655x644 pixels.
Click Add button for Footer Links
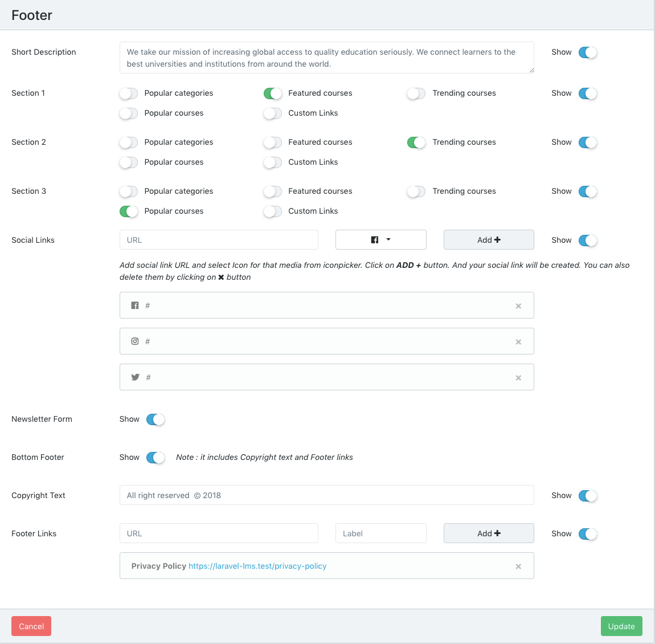coord(489,533)
